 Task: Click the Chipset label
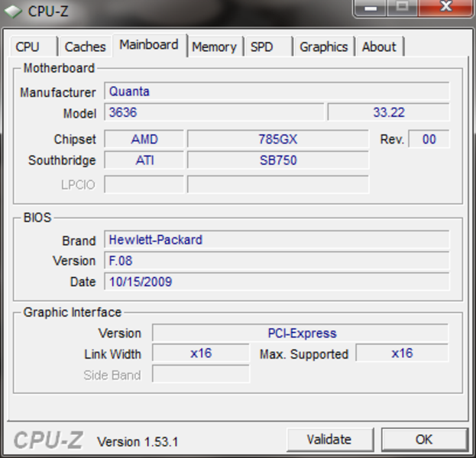(75, 139)
